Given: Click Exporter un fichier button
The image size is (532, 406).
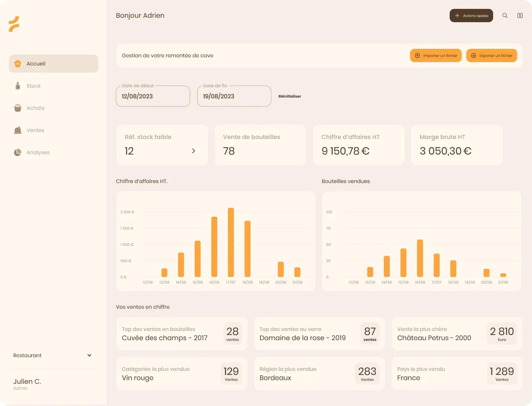Looking at the screenshot, I should coord(492,55).
